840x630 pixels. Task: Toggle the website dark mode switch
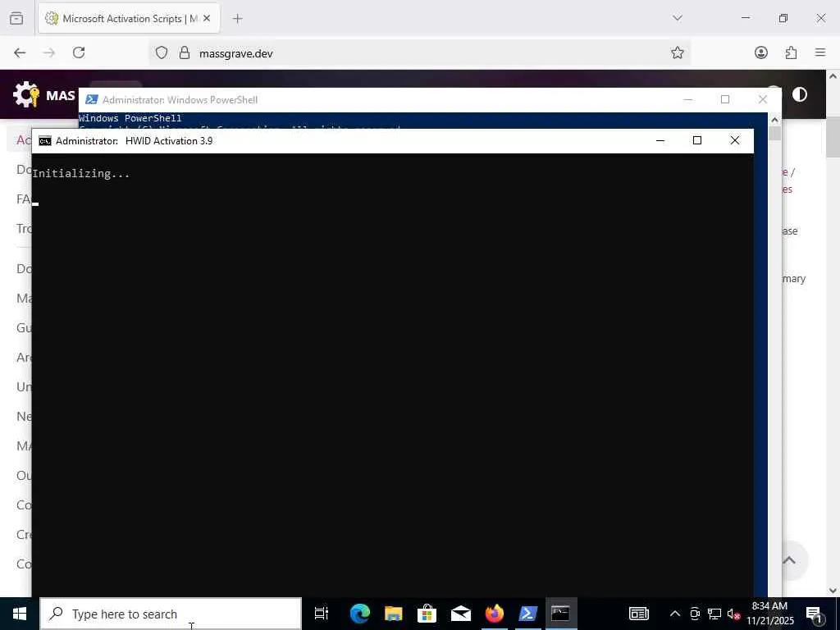coord(799,95)
